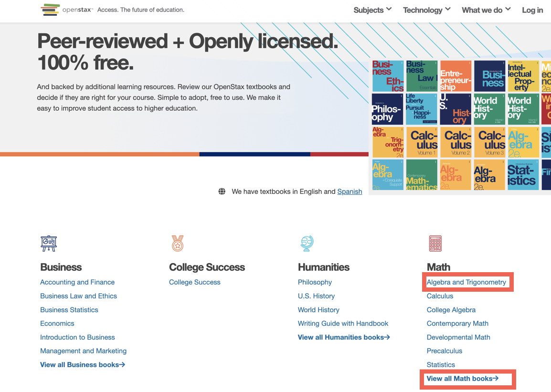Open the Calculus Volume 1 cover
Image resolution: width=551 pixels, height=392 pixels.
point(422,142)
